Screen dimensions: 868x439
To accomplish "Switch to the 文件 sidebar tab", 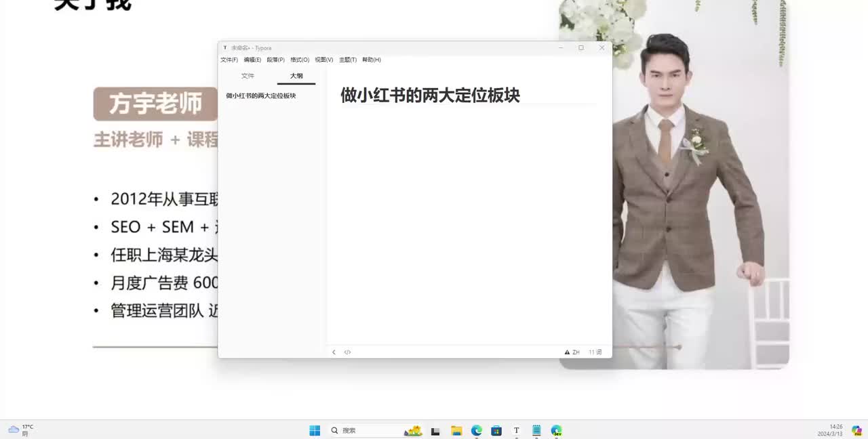I will click(x=248, y=76).
